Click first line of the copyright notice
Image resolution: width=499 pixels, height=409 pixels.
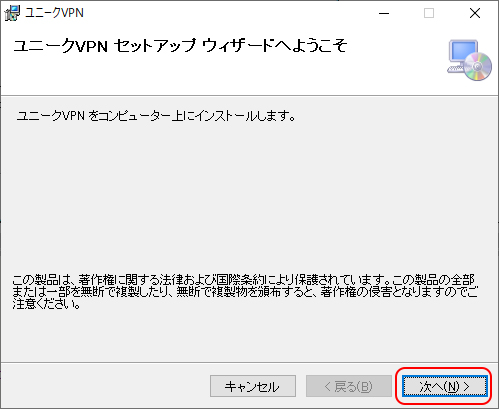[x=243, y=279]
